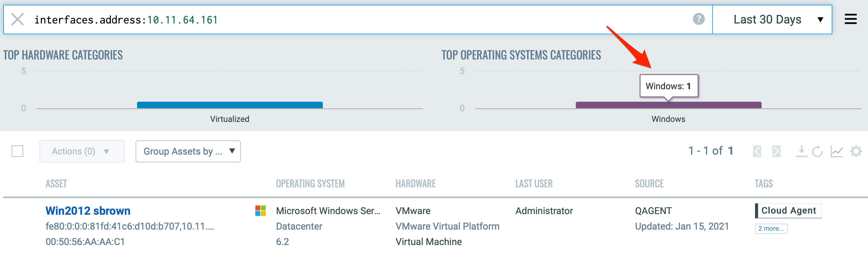Screen dimensions: 868x273
Task: Sort by the ASSET column header
Action: tap(56, 184)
